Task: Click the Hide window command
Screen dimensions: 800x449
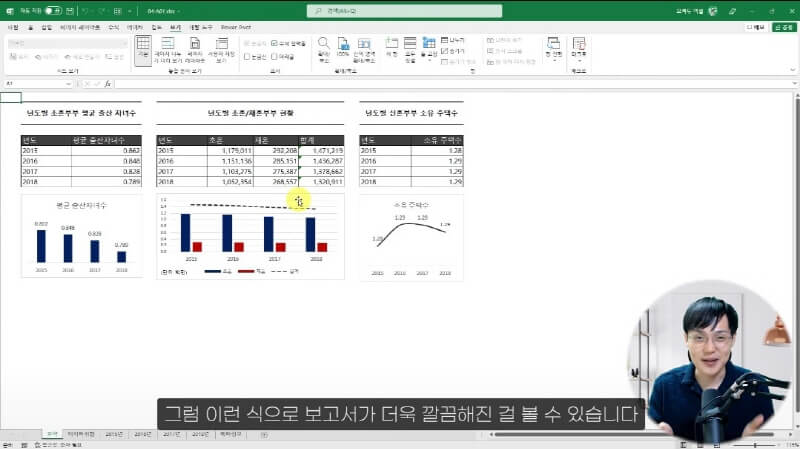Action: [x=453, y=51]
